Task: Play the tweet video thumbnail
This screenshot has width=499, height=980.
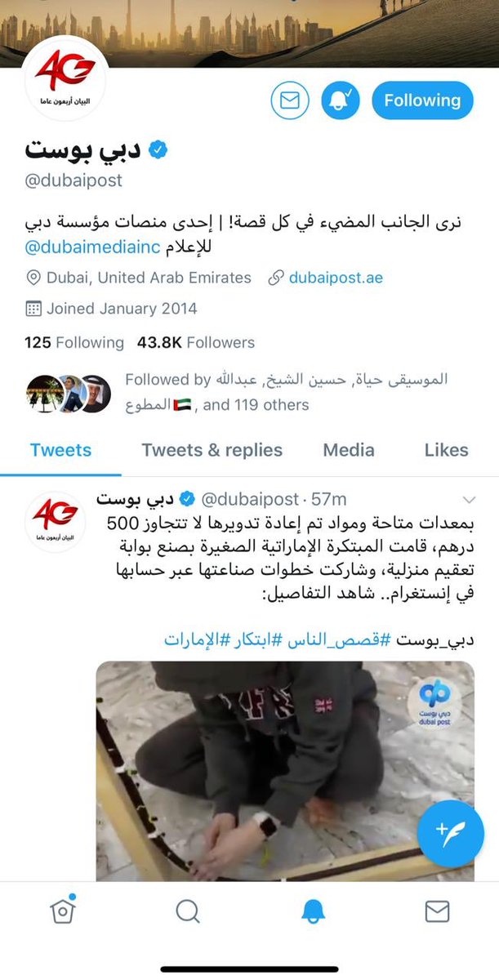Action: point(285,771)
